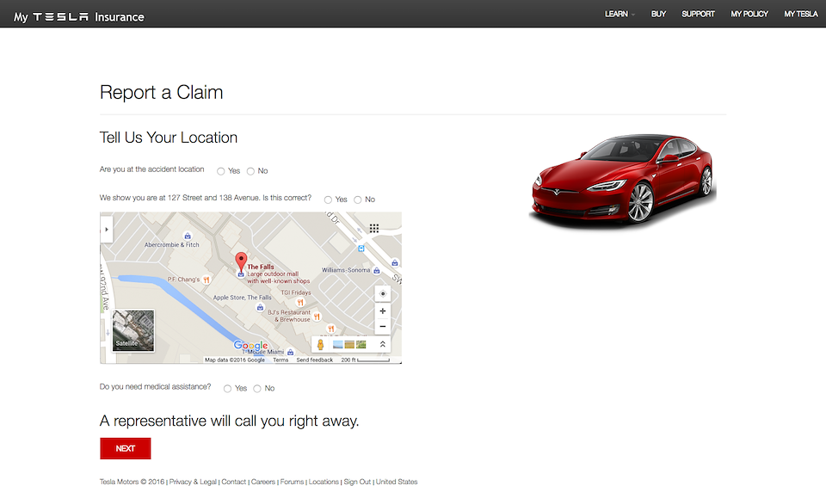The height and width of the screenshot is (504, 826).
Task: Click the TGI Fridays restaurant icon
Action: click(300, 302)
